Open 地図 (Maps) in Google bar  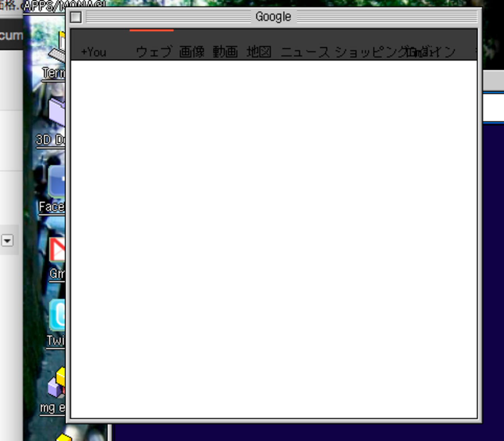tap(259, 52)
